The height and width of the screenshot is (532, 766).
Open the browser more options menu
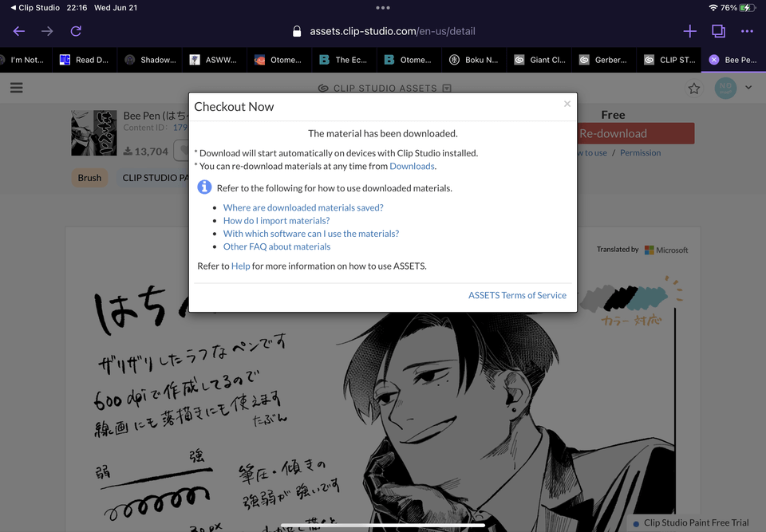tap(747, 31)
